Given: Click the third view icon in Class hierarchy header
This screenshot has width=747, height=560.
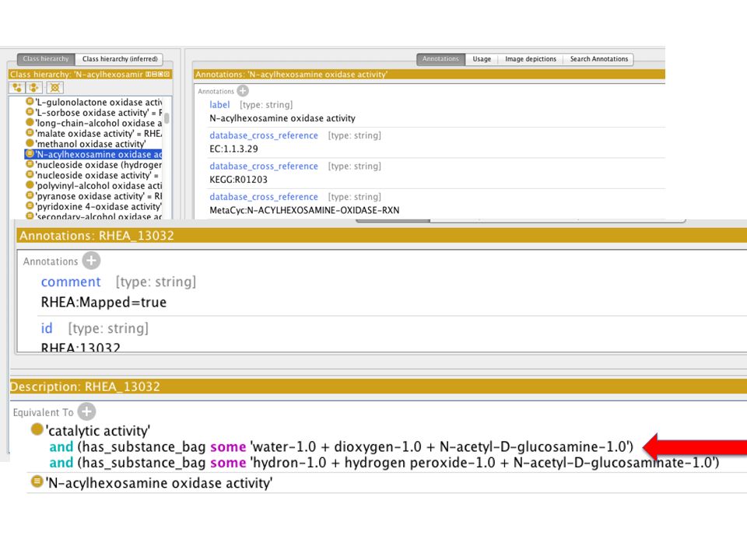Looking at the screenshot, I should pyautogui.click(x=160, y=75).
